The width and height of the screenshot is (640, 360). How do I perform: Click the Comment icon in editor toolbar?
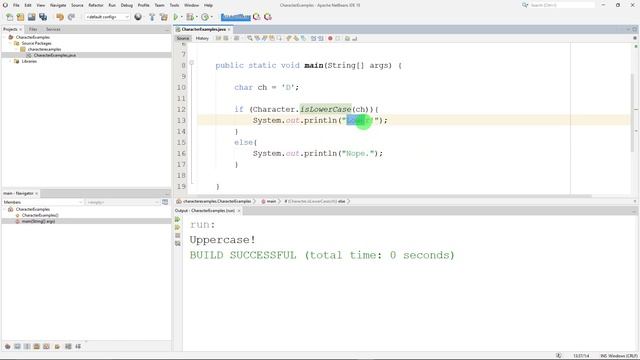coord(347,38)
